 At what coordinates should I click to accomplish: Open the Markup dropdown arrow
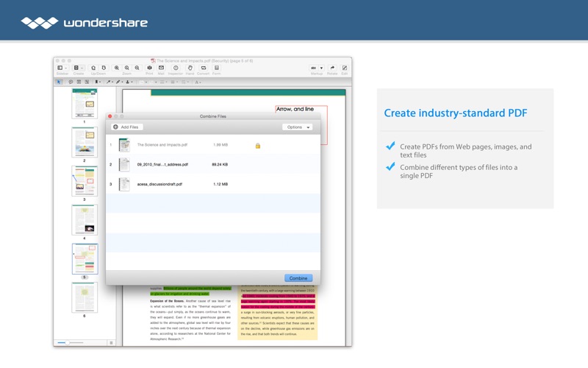point(321,68)
